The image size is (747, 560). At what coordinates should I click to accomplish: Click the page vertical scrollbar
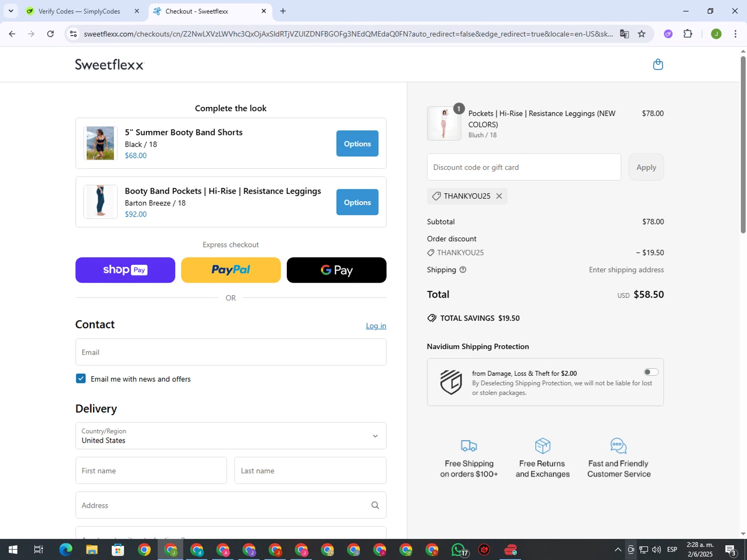coord(743,144)
